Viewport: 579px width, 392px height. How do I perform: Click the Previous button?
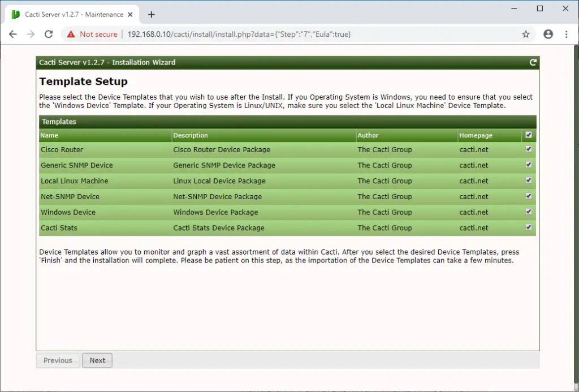coord(57,360)
